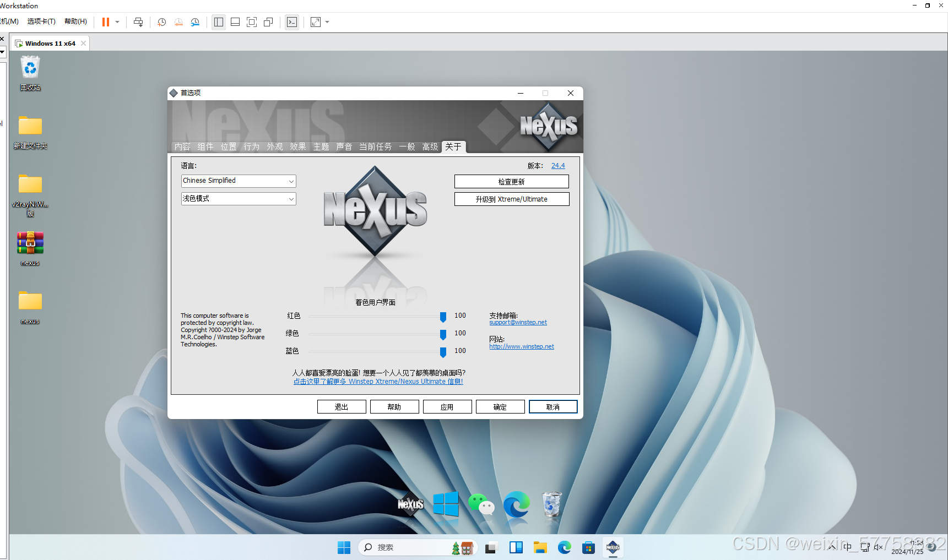Click the 应用 button

point(447,407)
